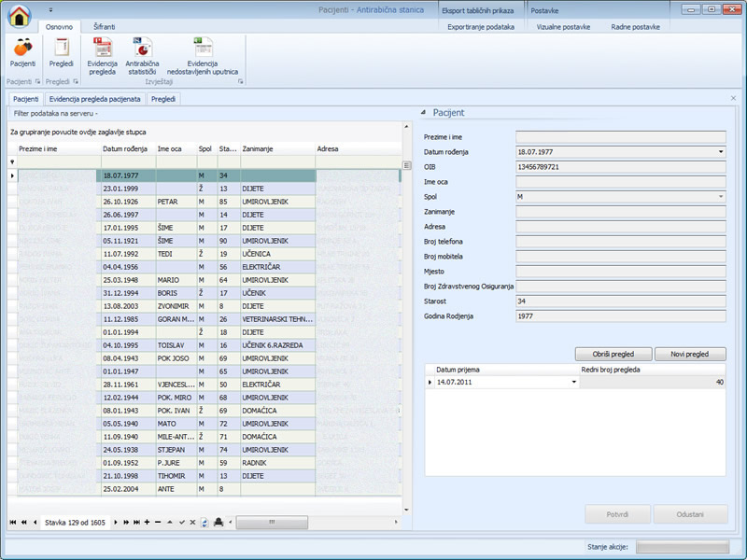Click the grid's vertical scroll down arrow
Viewport: 747px width, 560px height.
[x=406, y=510]
